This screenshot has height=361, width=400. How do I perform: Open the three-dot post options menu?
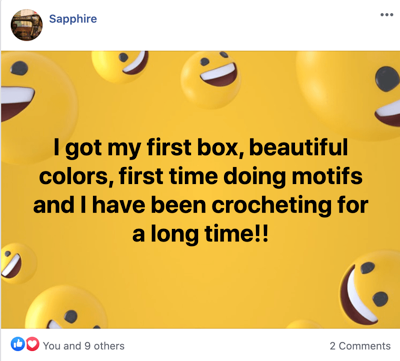coord(387,15)
